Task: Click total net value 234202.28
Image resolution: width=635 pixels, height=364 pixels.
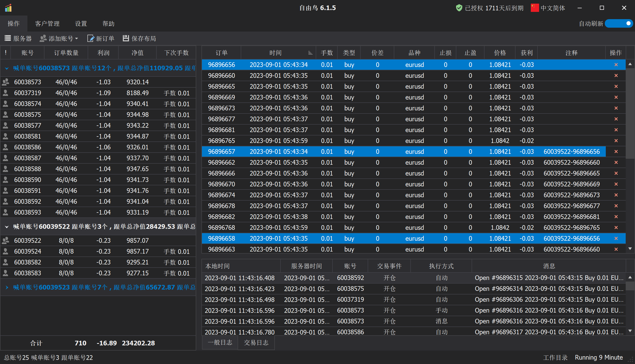Action: click(x=138, y=343)
